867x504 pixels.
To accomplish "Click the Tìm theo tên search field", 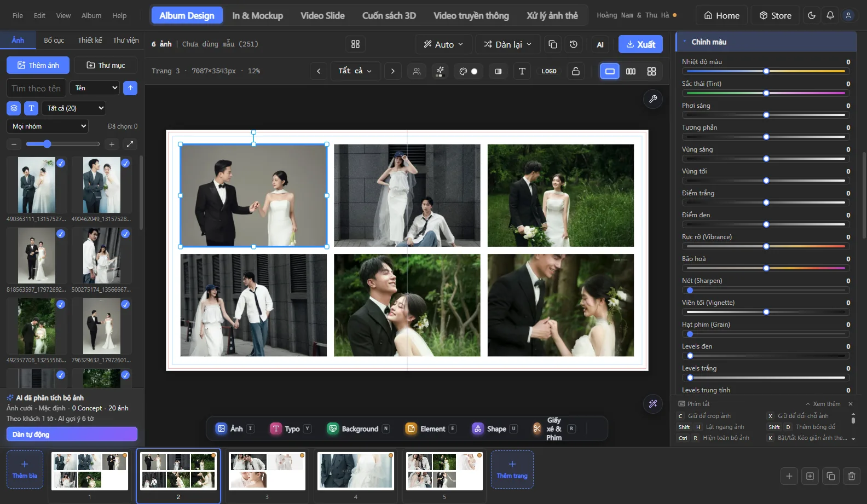I will (37, 88).
